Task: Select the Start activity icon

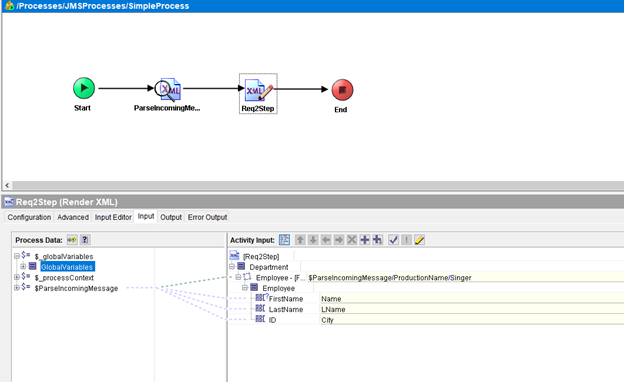Action: pyautogui.click(x=84, y=88)
